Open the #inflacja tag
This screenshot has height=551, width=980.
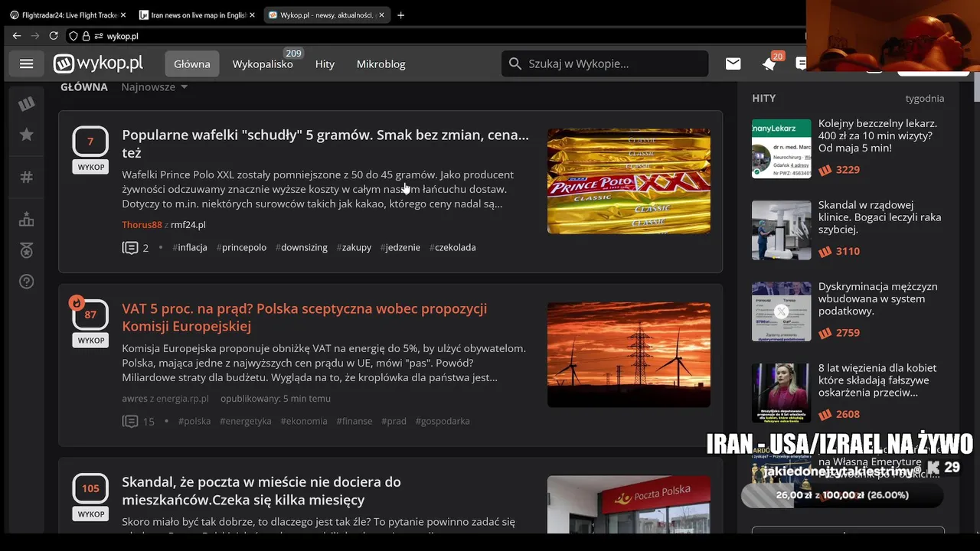point(190,247)
